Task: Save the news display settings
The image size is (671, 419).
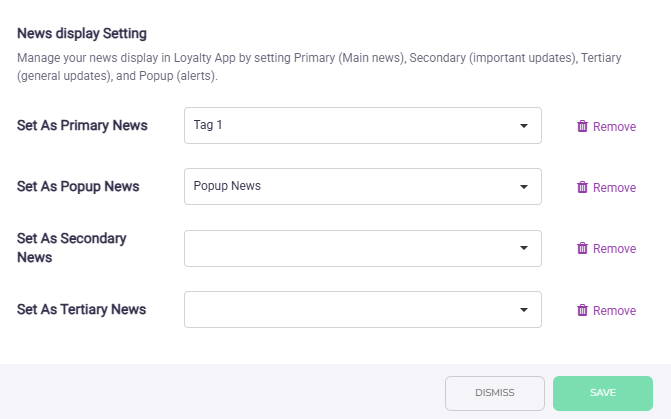Action: tap(602, 393)
